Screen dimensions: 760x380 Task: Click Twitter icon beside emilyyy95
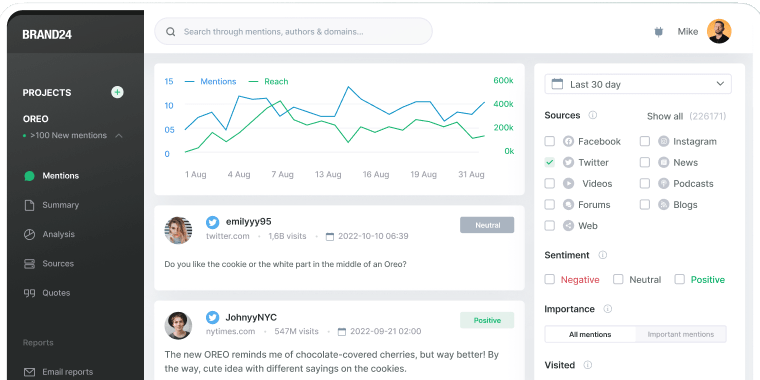pos(212,222)
